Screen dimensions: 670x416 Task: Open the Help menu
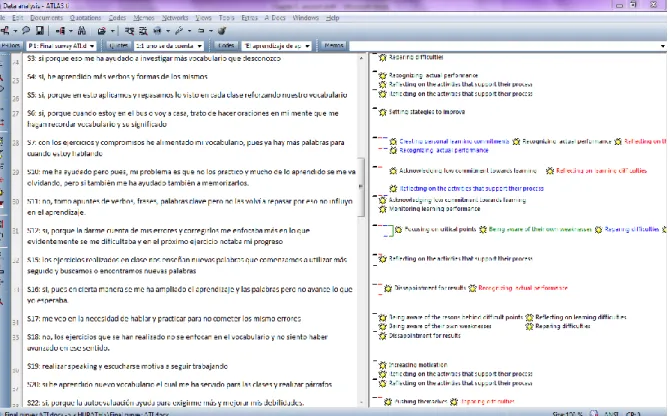click(x=332, y=18)
